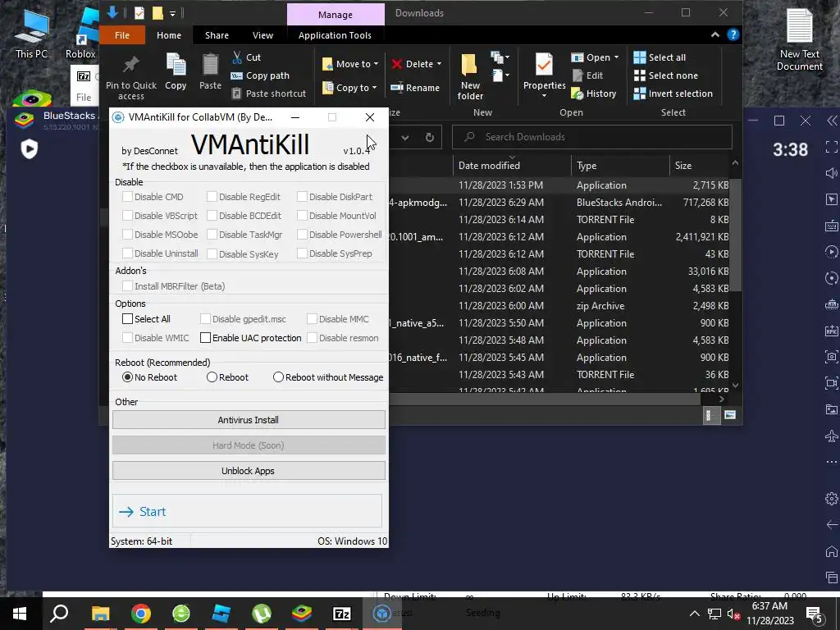Expand the Copy to dropdown
This screenshot has width=840, height=630.
tap(374, 87)
